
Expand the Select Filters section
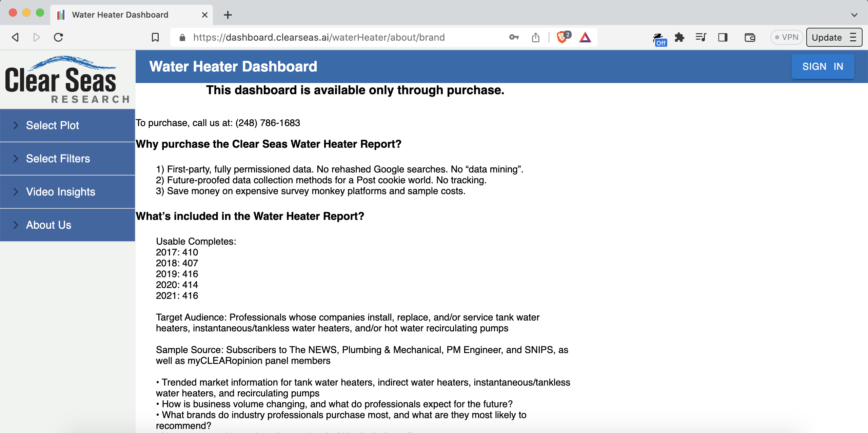tap(58, 158)
